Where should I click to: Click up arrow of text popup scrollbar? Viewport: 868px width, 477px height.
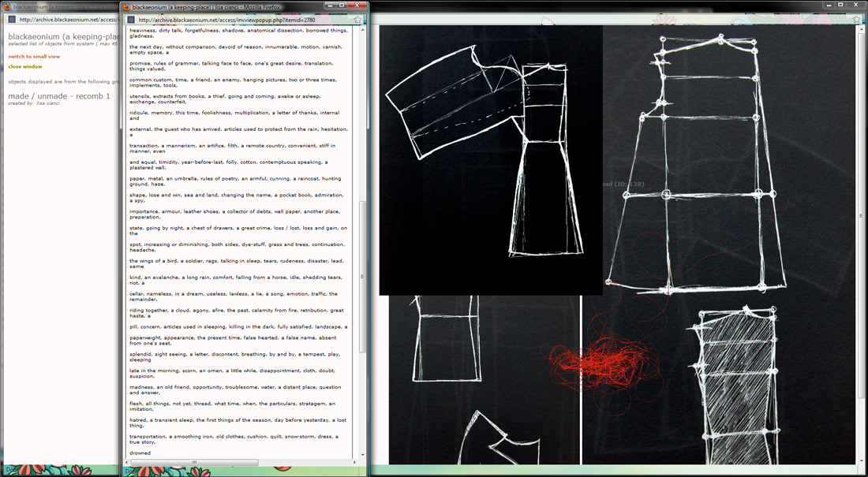(x=363, y=28)
